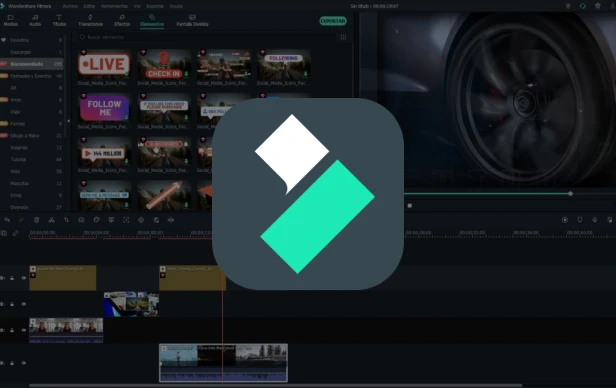Click the Redo icon in timeline toolbar

[22, 220]
